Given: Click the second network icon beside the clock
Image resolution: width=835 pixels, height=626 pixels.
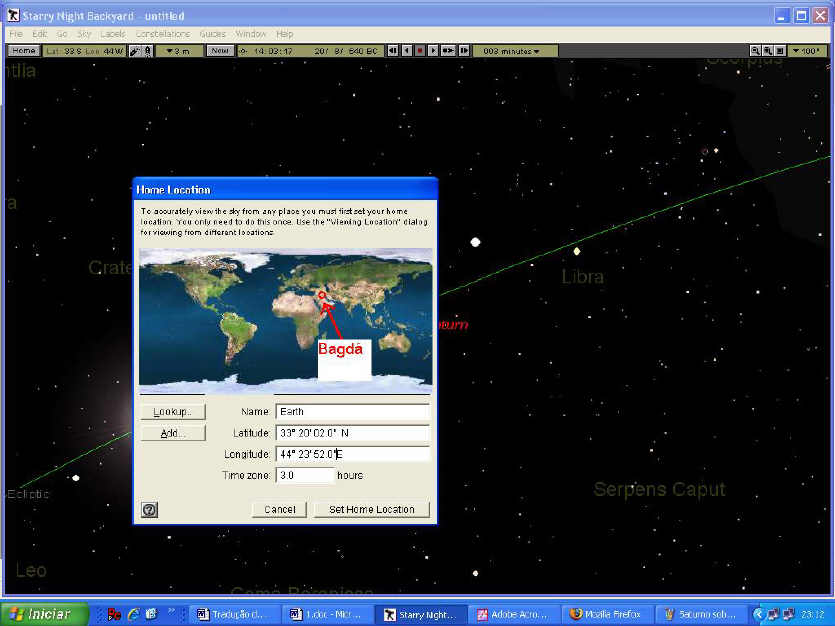Looking at the screenshot, I should (x=789, y=614).
